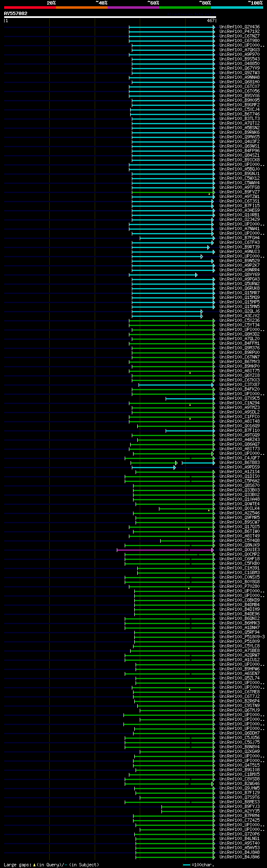This screenshot has height=868, width=267.
Task: Select hit label UniRef100_B4DMB4
Action: coord(239,605)
